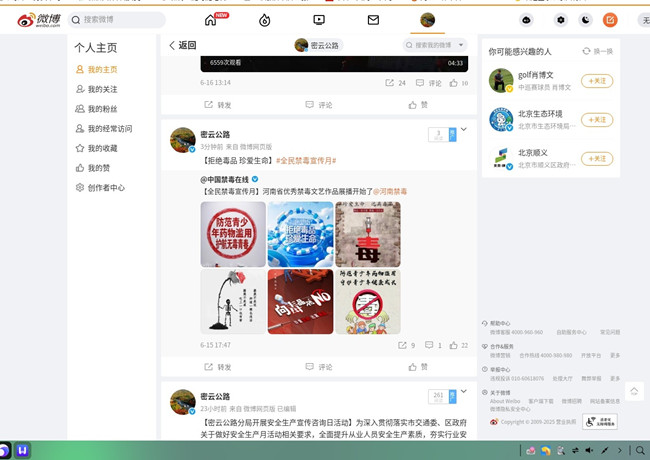The image size is (650, 460).
Task: Toggle dark mode moon icon
Action: 585,20
